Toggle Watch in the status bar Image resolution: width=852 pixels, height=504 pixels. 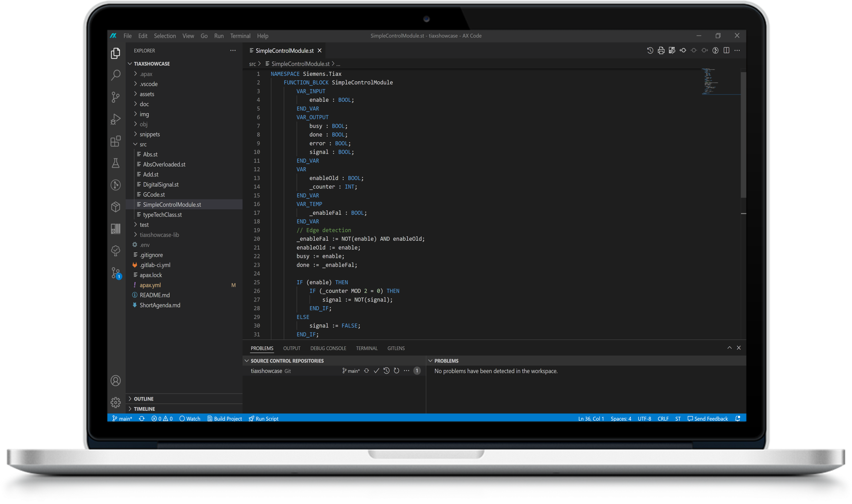pyautogui.click(x=190, y=418)
